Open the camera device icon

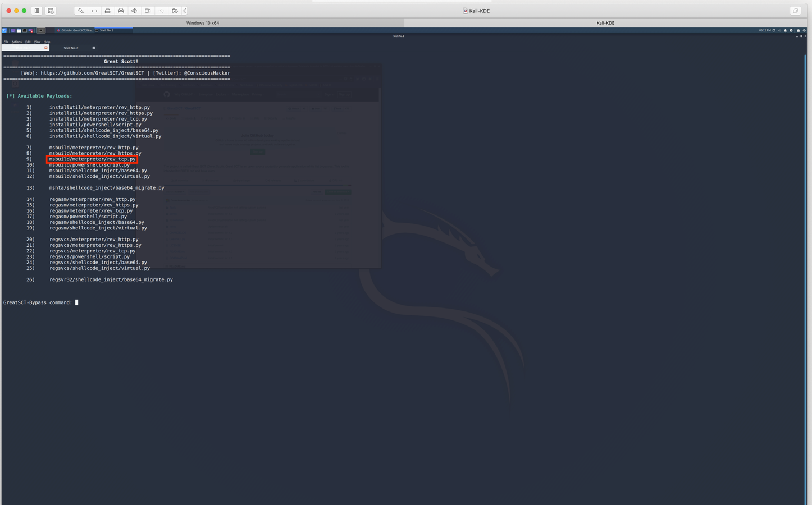pyautogui.click(x=148, y=11)
